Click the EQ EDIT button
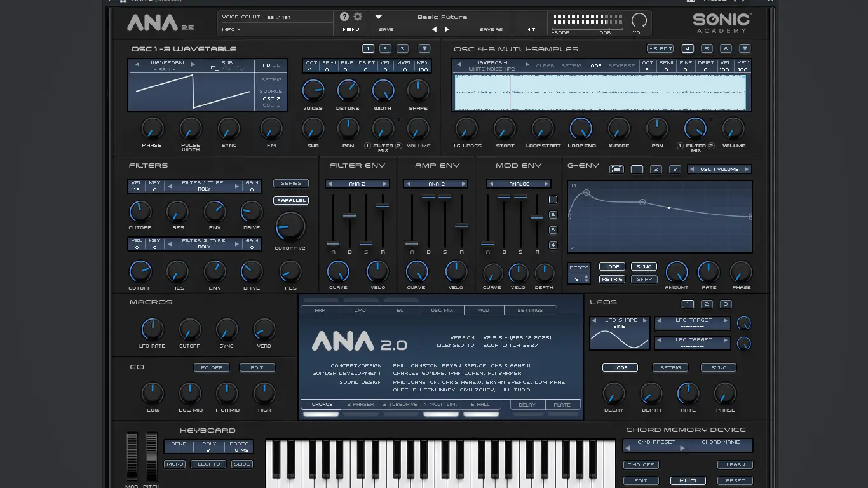 [257, 367]
